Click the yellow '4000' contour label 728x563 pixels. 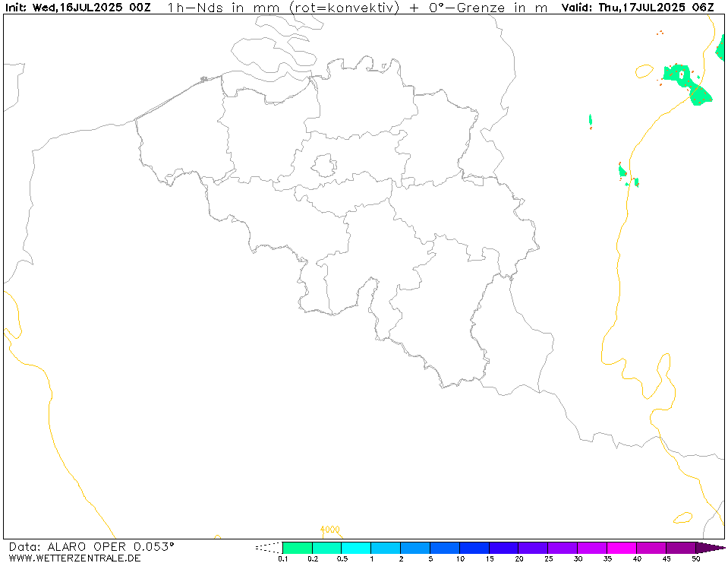coord(329,530)
